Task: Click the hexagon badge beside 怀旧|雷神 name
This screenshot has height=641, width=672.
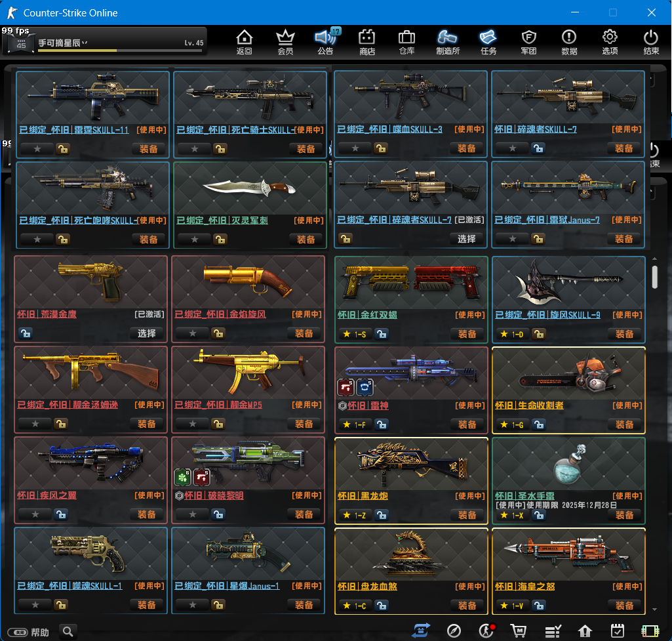Action: [x=342, y=405]
